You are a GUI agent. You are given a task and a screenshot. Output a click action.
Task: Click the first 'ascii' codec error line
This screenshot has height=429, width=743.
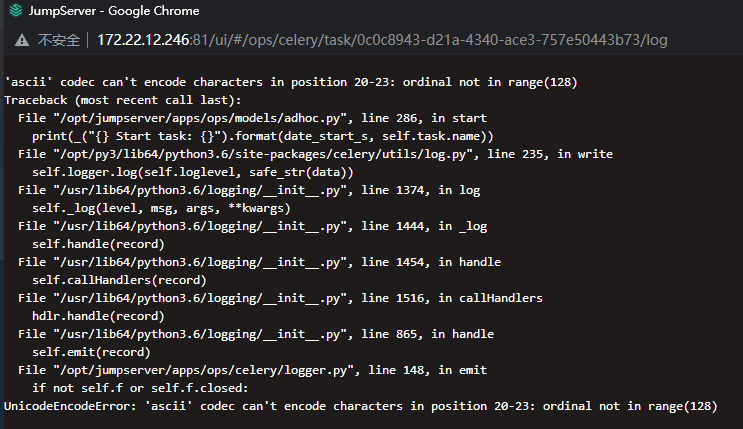pyautogui.click(x=290, y=82)
